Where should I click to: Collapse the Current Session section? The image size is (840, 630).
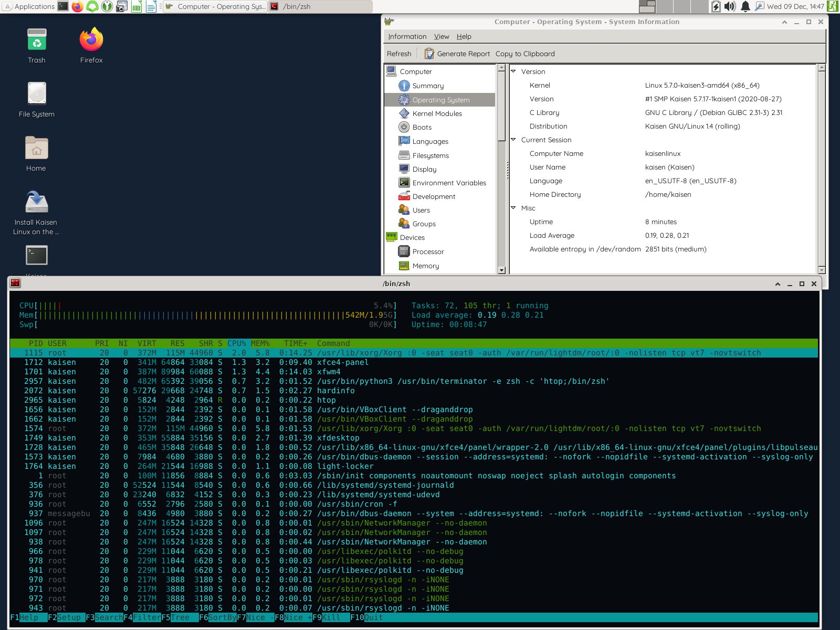[x=513, y=140]
